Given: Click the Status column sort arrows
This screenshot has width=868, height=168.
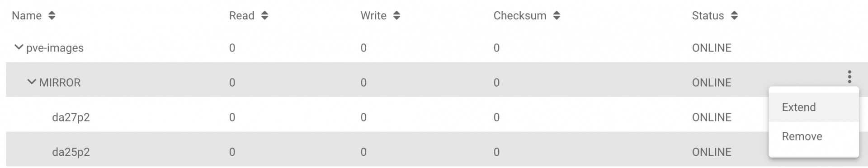Looking at the screenshot, I should [734, 16].
